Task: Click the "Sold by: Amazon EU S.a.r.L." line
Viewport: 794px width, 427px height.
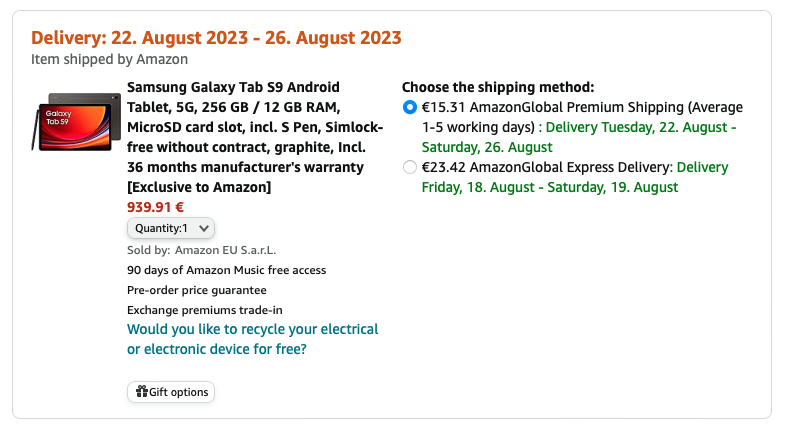Action: tap(201, 250)
